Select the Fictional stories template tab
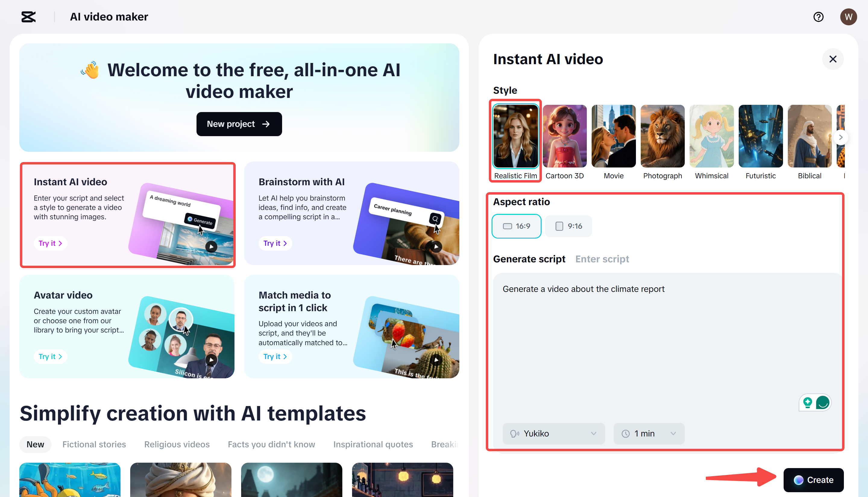Screen dimensions: 868x497 94,444
